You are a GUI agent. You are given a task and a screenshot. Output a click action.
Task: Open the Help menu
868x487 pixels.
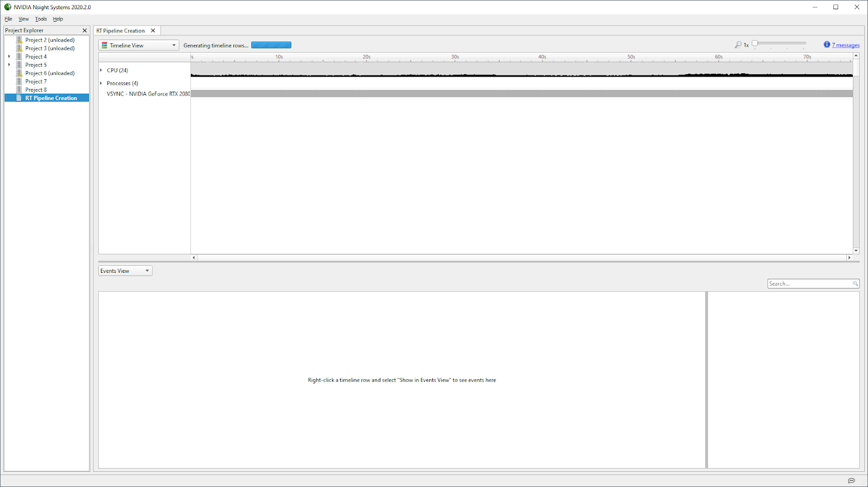coord(58,19)
